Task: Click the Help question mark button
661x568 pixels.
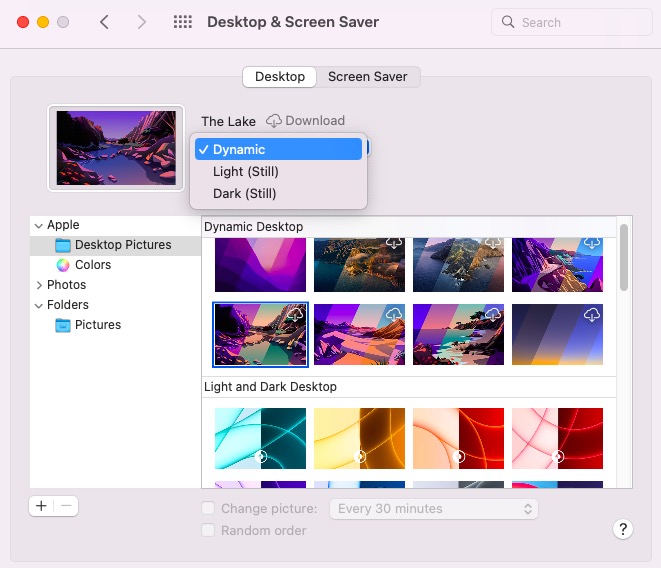Action: click(x=622, y=529)
